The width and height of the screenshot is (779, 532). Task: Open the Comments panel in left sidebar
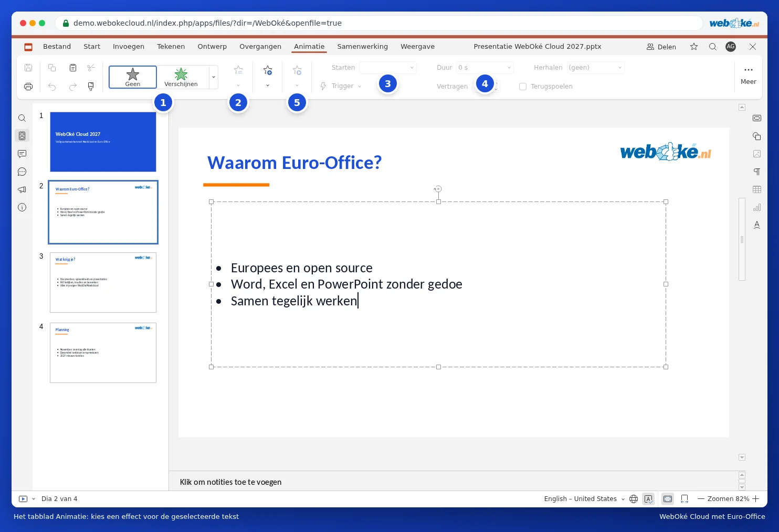coord(22,154)
